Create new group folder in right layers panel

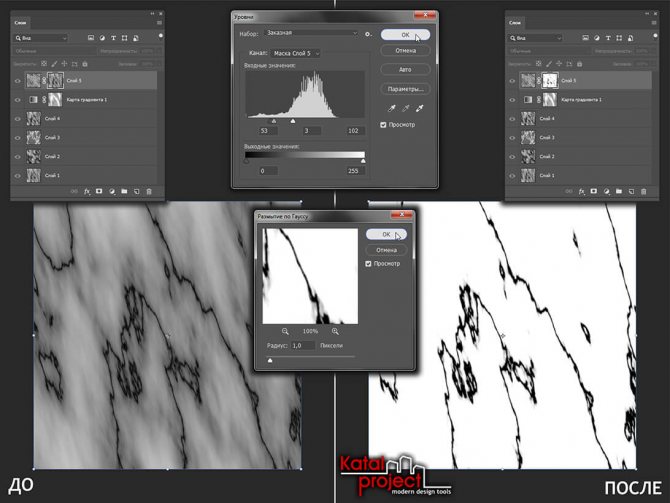tap(620, 190)
